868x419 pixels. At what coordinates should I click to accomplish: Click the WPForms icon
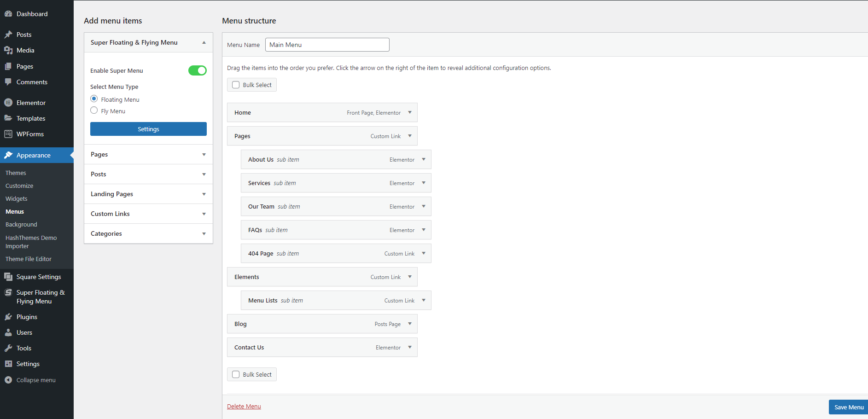tap(8, 134)
